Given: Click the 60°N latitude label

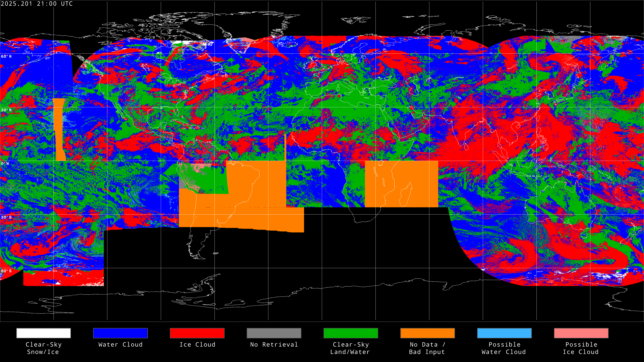Looking at the screenshot, I should point(6,56).
